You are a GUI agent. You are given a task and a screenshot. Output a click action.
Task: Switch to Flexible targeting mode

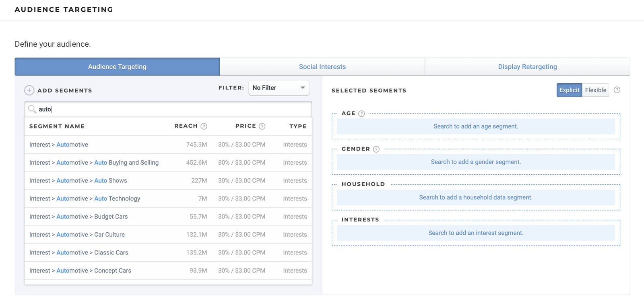point(595,90)
